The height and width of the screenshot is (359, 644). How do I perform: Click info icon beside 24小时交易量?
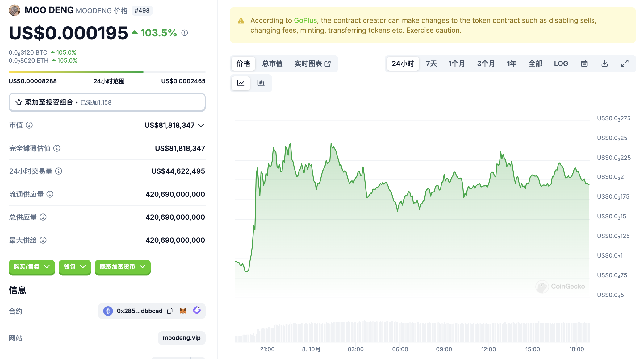[x=59, y=171]
